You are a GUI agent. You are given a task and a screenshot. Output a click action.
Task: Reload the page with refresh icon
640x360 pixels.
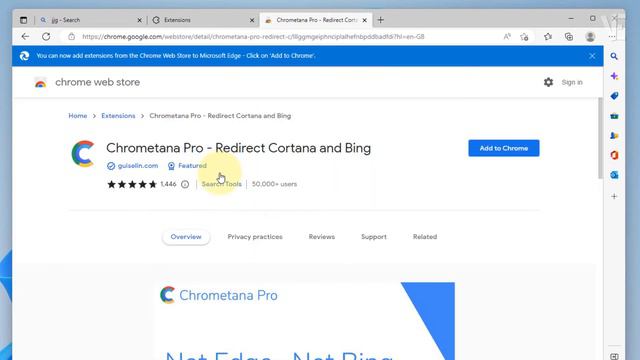tap(46, 36)
